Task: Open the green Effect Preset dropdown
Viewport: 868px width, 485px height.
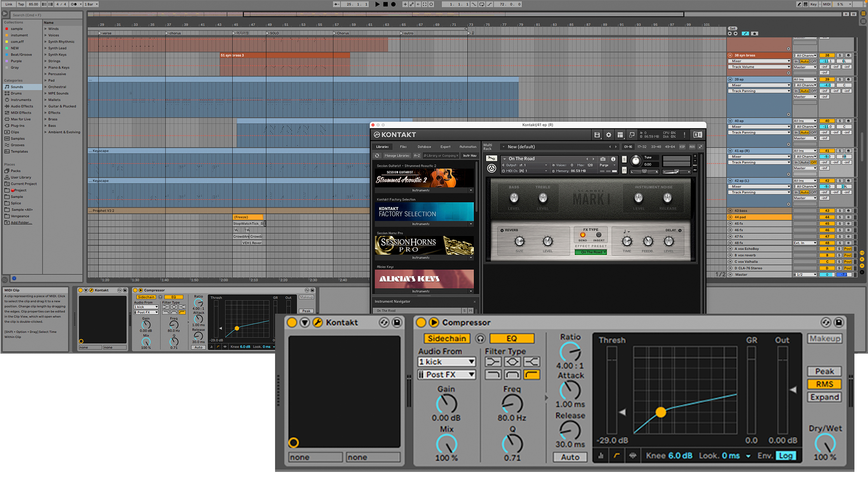Action: pyautogui.click(x=590, y=252)
